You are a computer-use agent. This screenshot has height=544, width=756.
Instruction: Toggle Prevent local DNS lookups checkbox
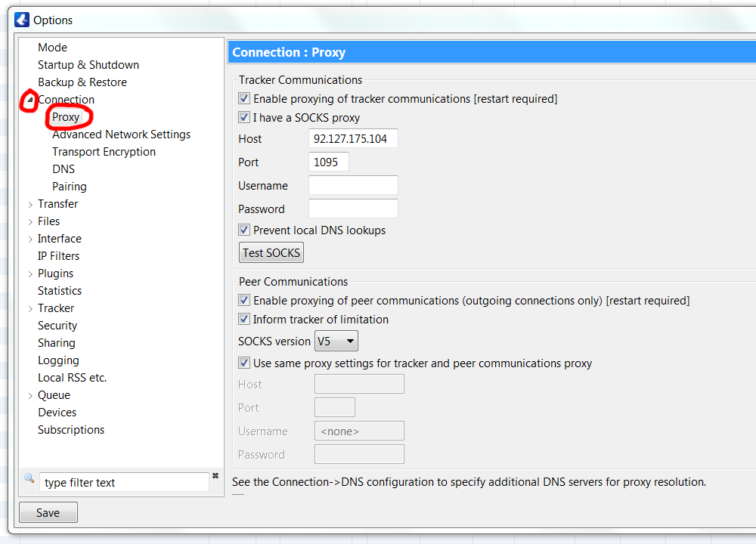244,230
